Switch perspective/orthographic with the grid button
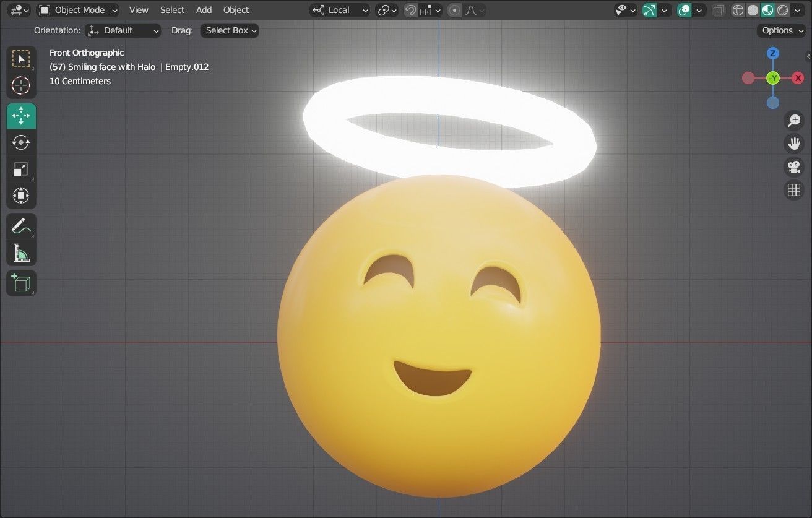Viewport: 812px width, 518px height. pos(794,190)
